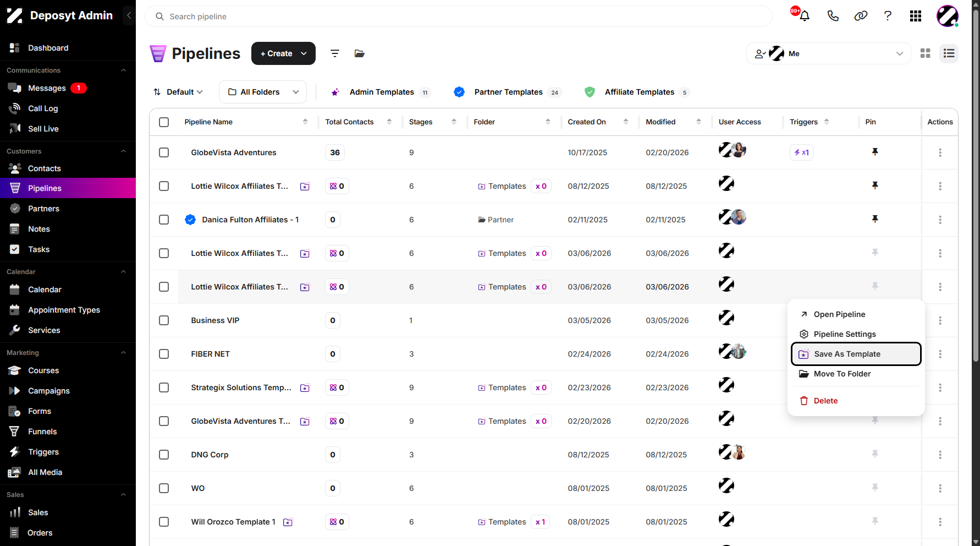Open the Me user filter dropdown
Viewport: 980px width, 546px height.
point(829,53)
